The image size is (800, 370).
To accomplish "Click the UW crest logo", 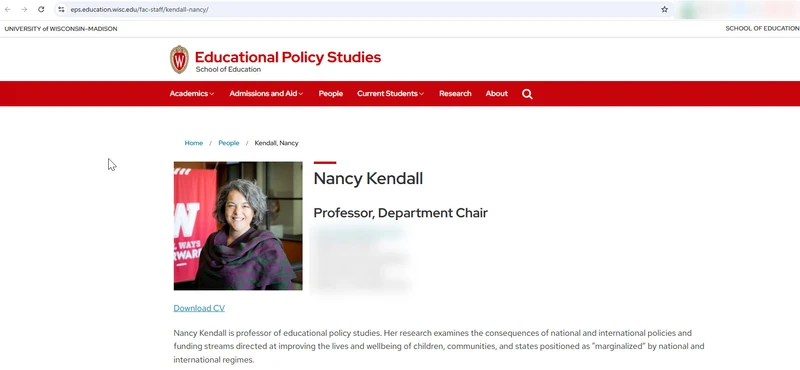I will pyautogui.click(x=179, y=59).
